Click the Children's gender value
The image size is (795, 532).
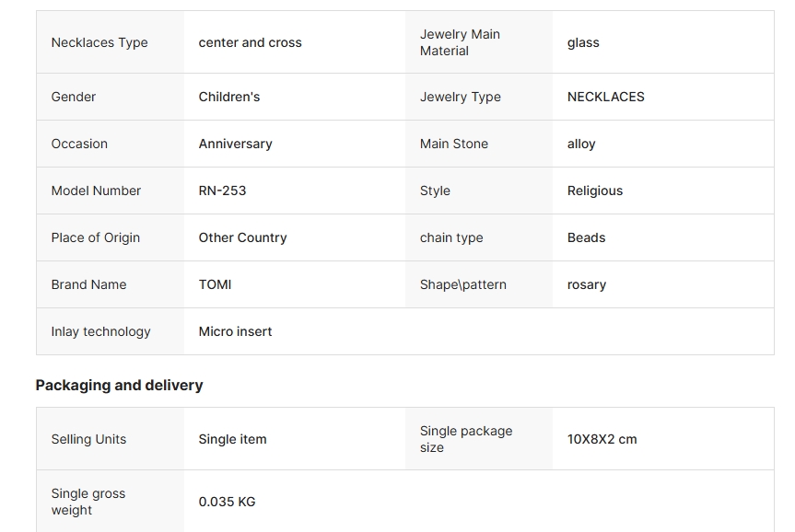(229, 97)
